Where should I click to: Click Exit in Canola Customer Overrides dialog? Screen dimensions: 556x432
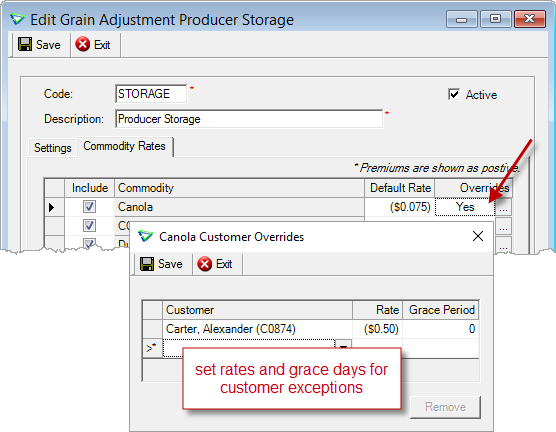tap(215, 264)
